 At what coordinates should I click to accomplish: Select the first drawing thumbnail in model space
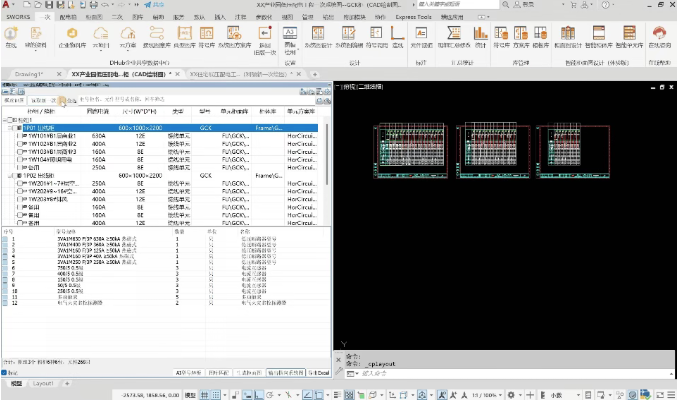[x=410, y=151]
